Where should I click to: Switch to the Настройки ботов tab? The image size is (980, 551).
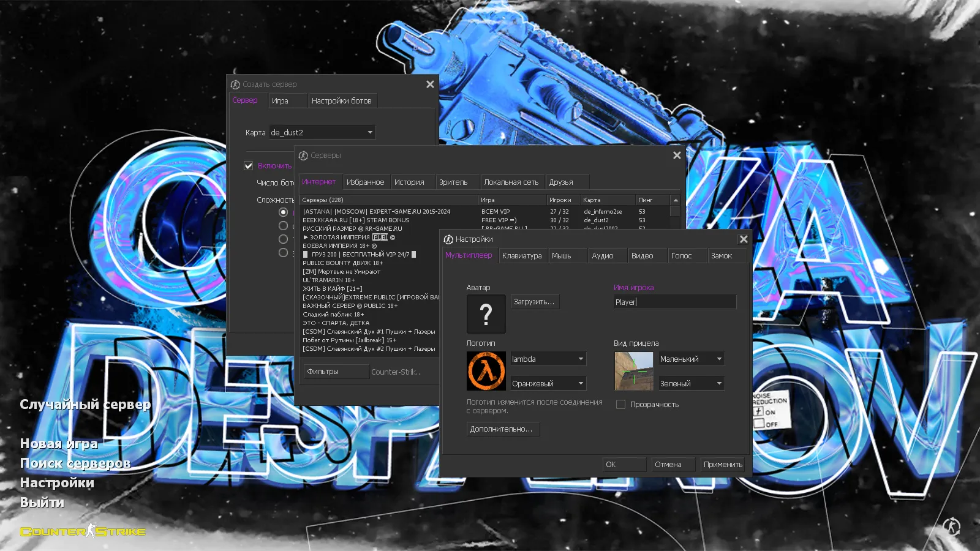pos(344,100)
